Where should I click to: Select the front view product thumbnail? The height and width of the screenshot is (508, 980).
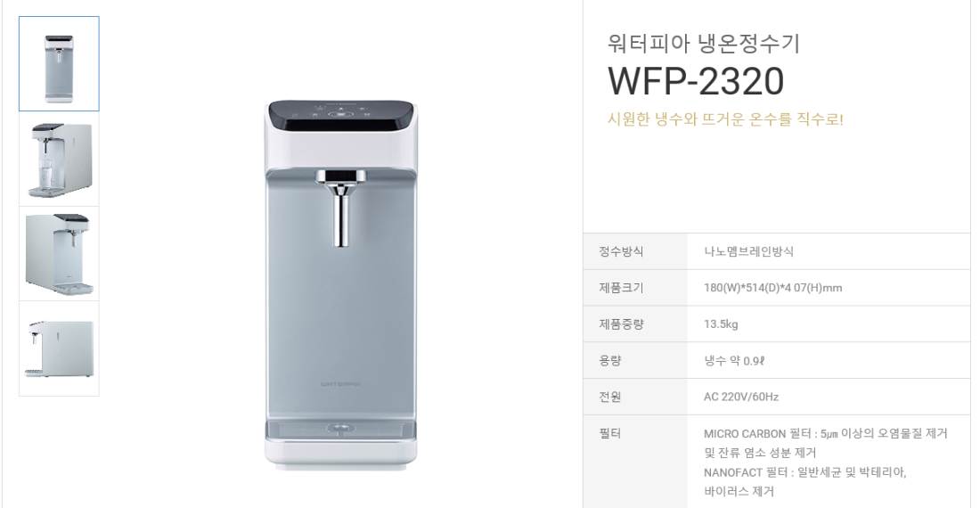coord(59,64)
